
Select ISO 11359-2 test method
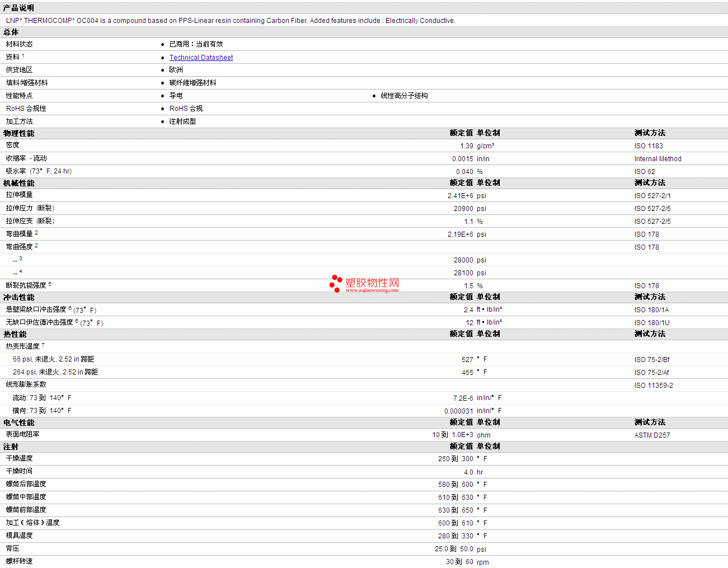coord(654,386)
